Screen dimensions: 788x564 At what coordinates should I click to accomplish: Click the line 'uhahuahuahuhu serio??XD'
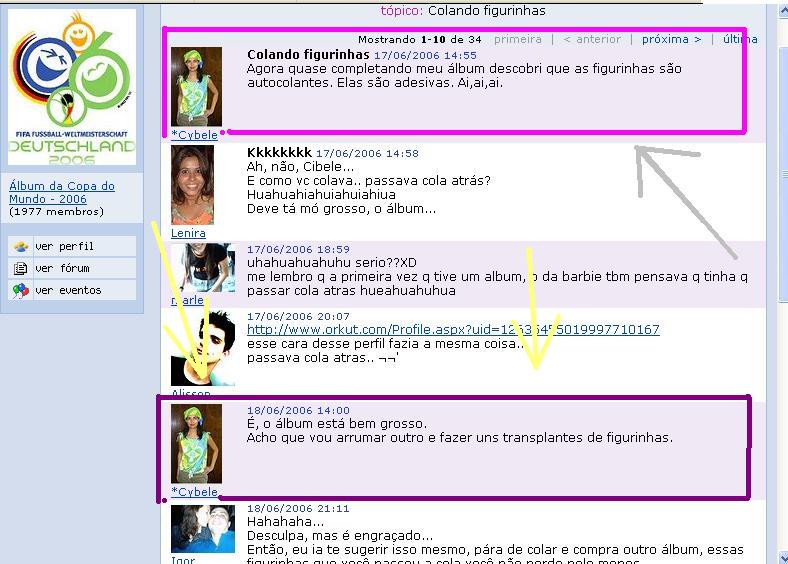332,262
